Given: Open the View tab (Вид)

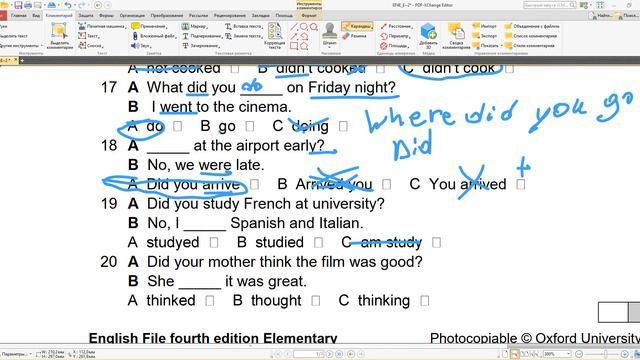Looking at the screenshot, I should pyautogui.click(x=36, y=16).
